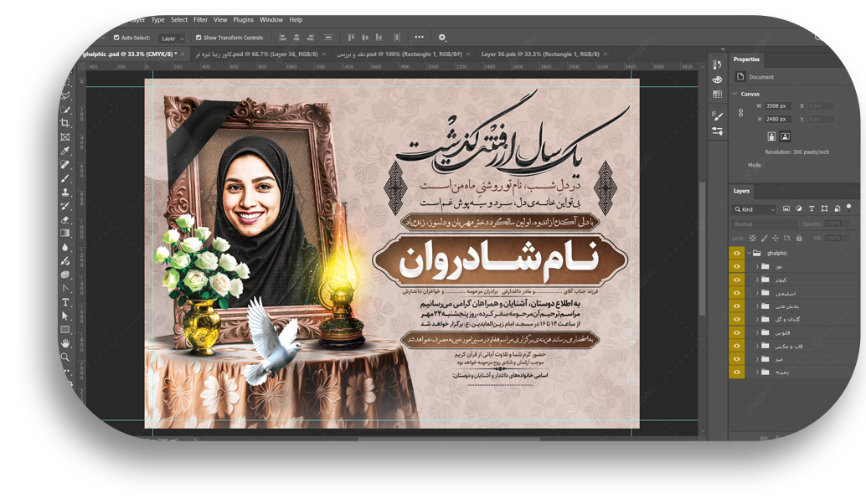Open the options bar settings gear
This screenshot has width=866, height=504.
pyautogui.click(x=442, y=38)
